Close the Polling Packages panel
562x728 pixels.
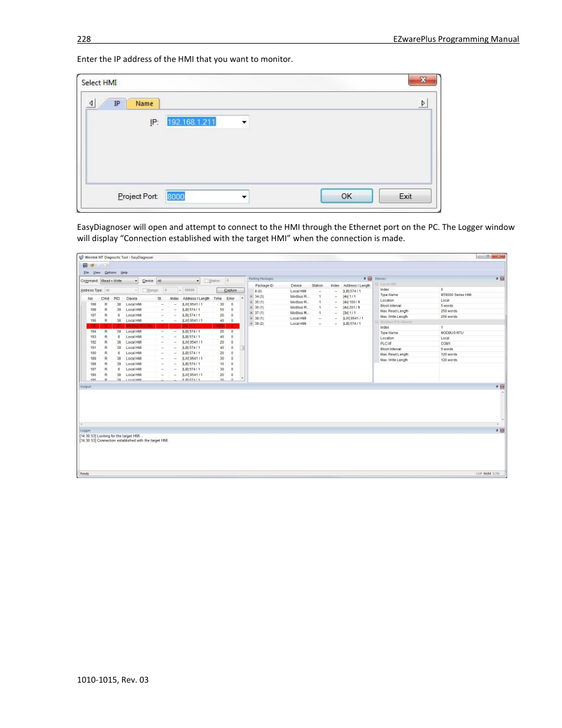pyautogui.click(x=370, y=279)
